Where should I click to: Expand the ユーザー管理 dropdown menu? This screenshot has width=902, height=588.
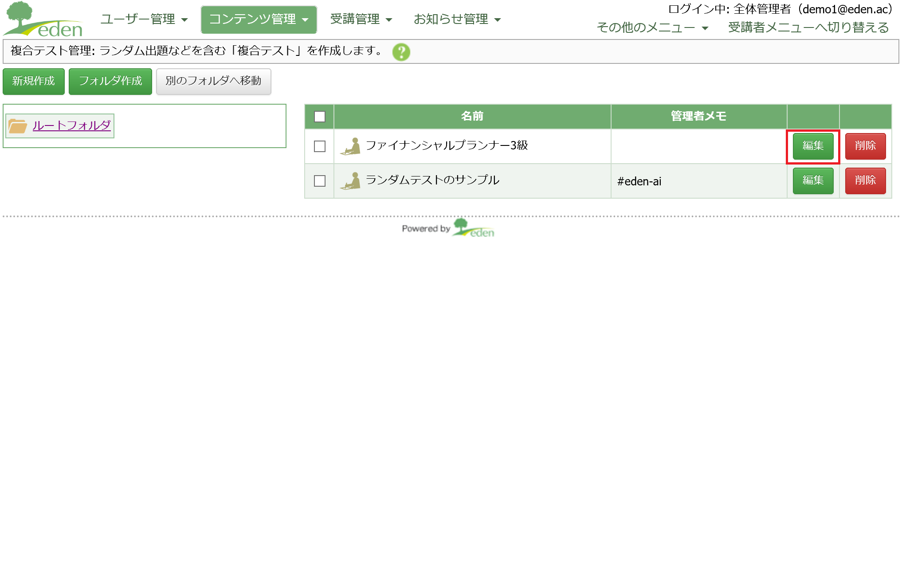(x=144, y=19)
